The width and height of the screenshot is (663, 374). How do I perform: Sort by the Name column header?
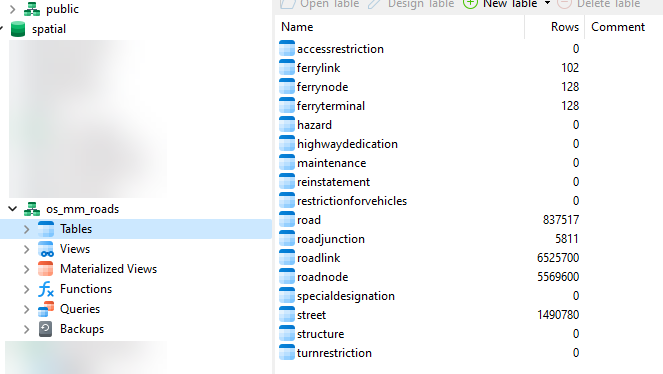(400, 27)
